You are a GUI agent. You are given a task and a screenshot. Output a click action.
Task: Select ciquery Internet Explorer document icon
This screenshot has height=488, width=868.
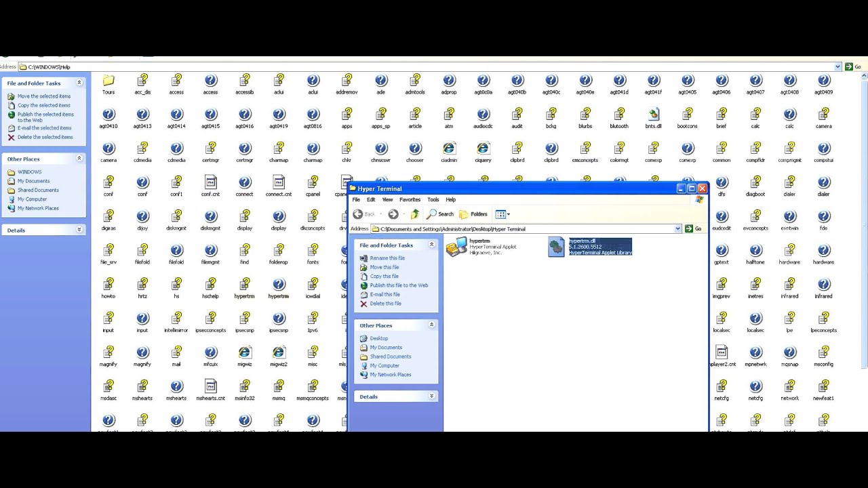point(483,148)
